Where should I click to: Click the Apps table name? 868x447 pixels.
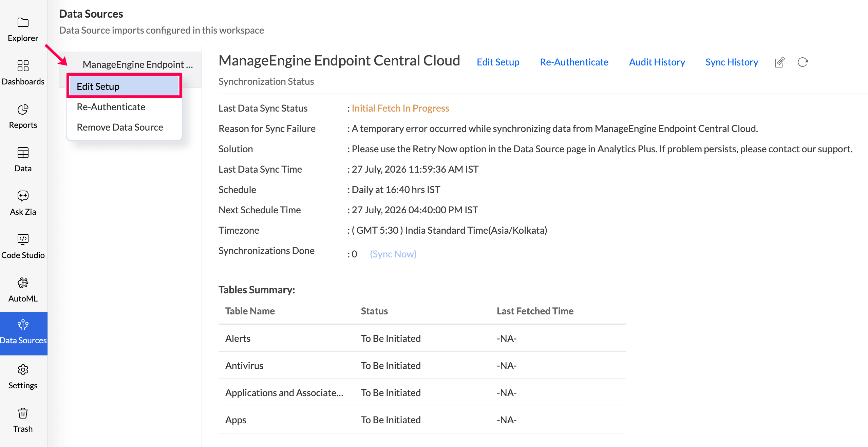pyautogui.click(x=236, y=420)
